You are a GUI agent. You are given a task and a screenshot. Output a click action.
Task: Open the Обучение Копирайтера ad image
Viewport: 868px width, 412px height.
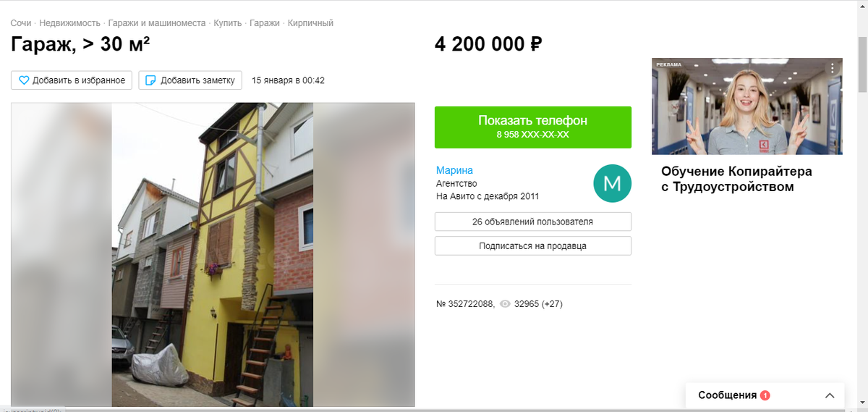click(747, 106)
